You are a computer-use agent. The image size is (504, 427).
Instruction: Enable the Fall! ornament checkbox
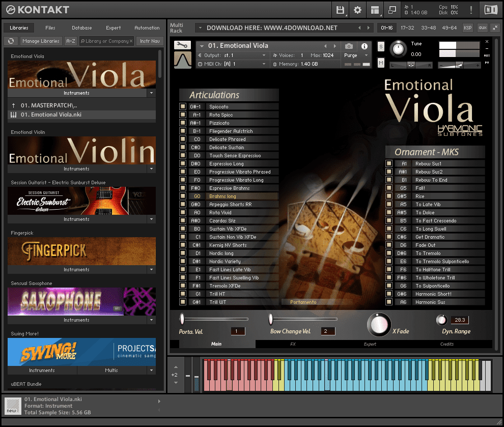point(389,188)
